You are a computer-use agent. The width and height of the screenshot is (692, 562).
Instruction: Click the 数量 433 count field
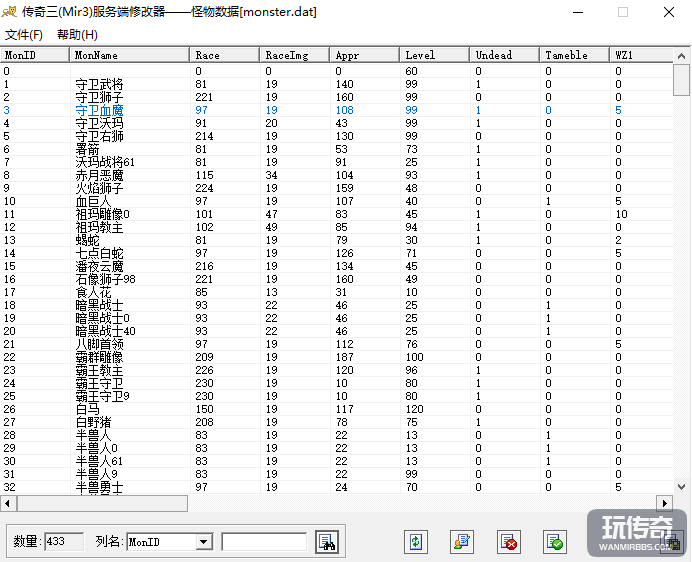click(x=64, y=541)
